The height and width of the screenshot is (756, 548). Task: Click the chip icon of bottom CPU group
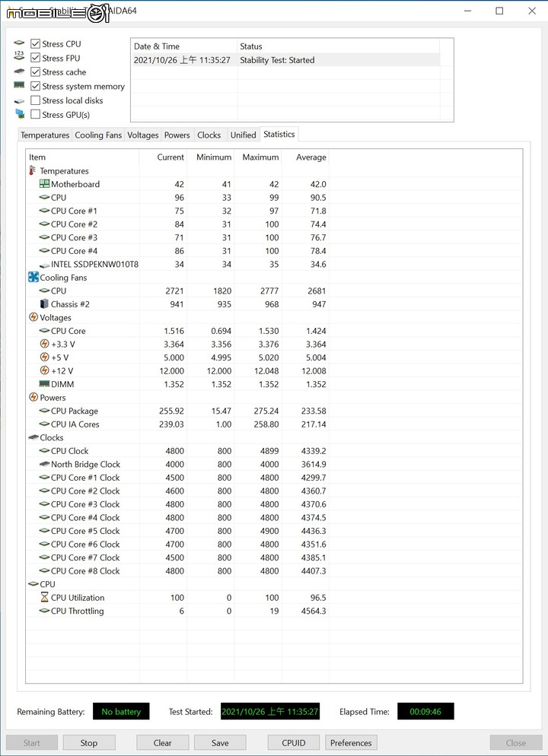click(x=33, y=584)
